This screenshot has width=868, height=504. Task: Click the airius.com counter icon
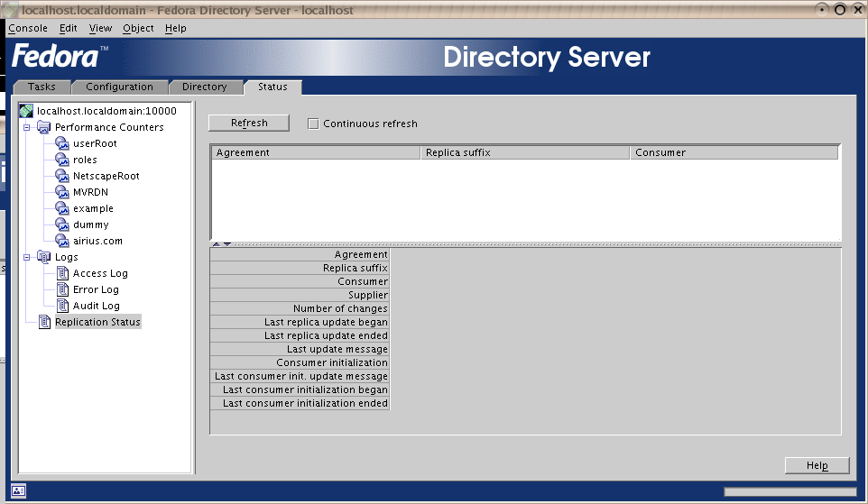[x=62, y=241]
